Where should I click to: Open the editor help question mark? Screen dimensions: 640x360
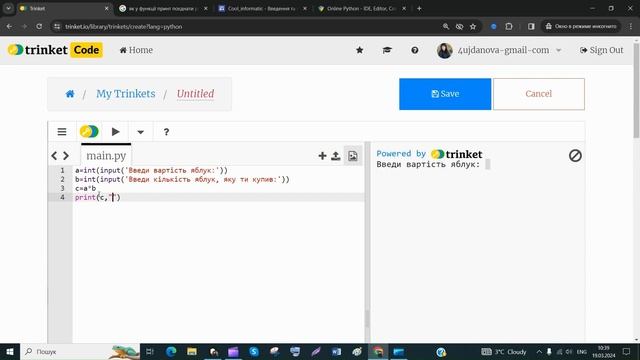[x=166, y=132]
